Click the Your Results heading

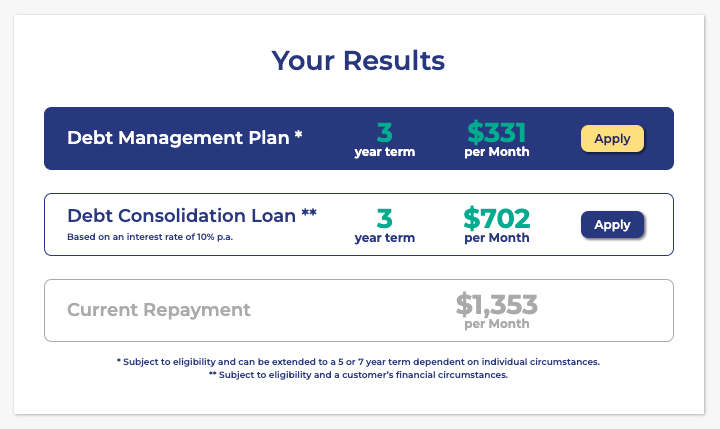358,60
